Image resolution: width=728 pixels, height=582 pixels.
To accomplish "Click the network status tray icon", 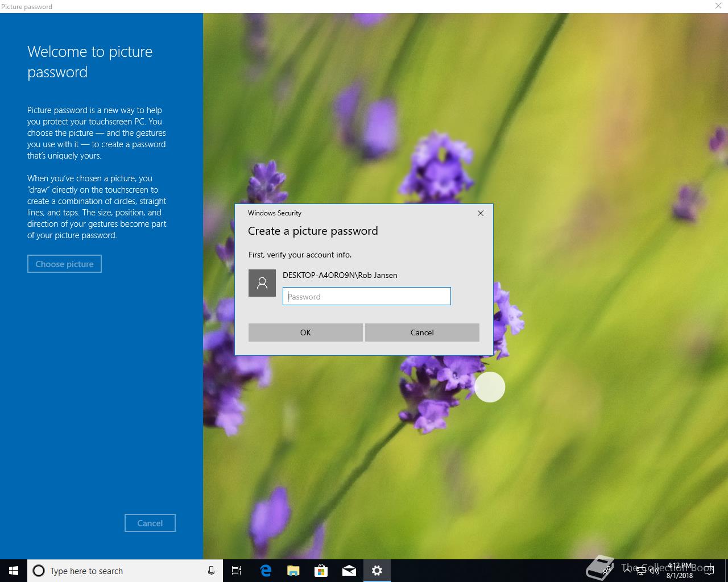I will coord(641,571).
